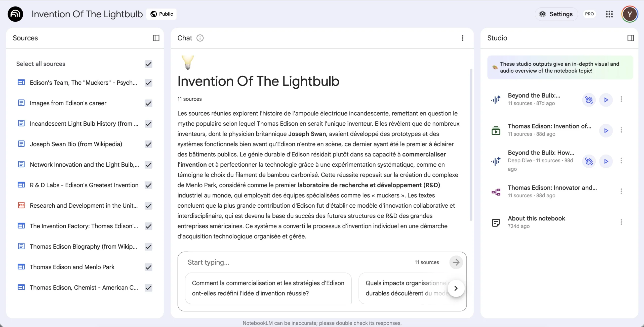Open About this notebook note icon
644x327 pixels.
[496, 222]
